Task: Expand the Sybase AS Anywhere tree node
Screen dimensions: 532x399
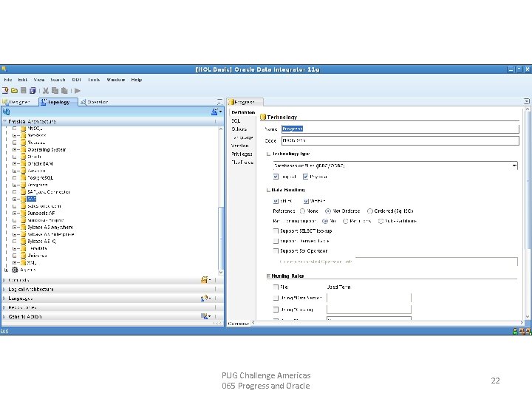Action: tap(15, 228)
